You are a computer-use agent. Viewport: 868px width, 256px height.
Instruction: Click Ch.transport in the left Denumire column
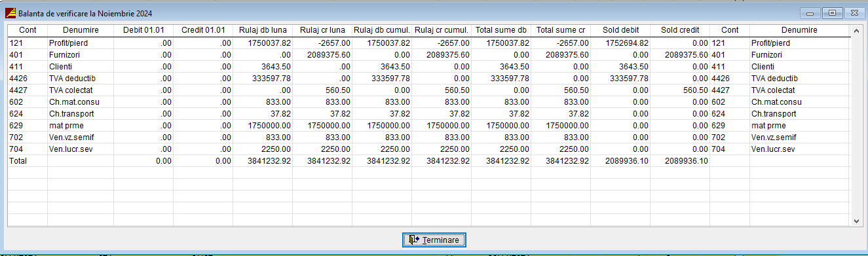point(71,114)
